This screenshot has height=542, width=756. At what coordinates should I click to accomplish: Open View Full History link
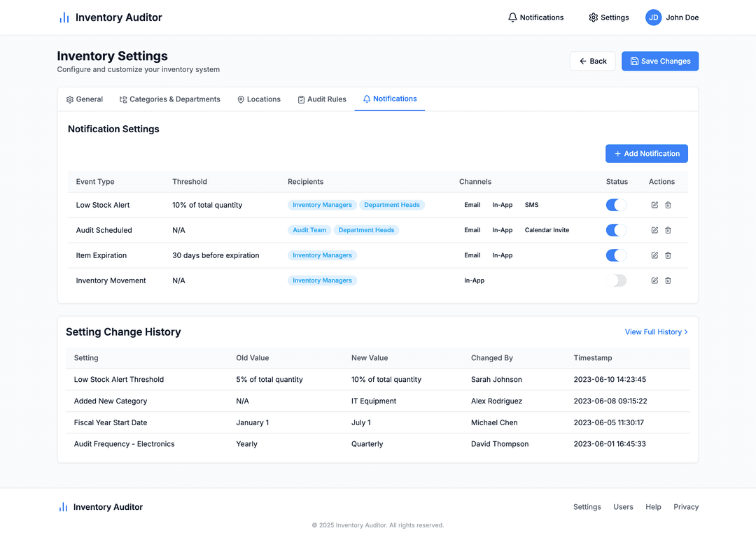point(656,332)
